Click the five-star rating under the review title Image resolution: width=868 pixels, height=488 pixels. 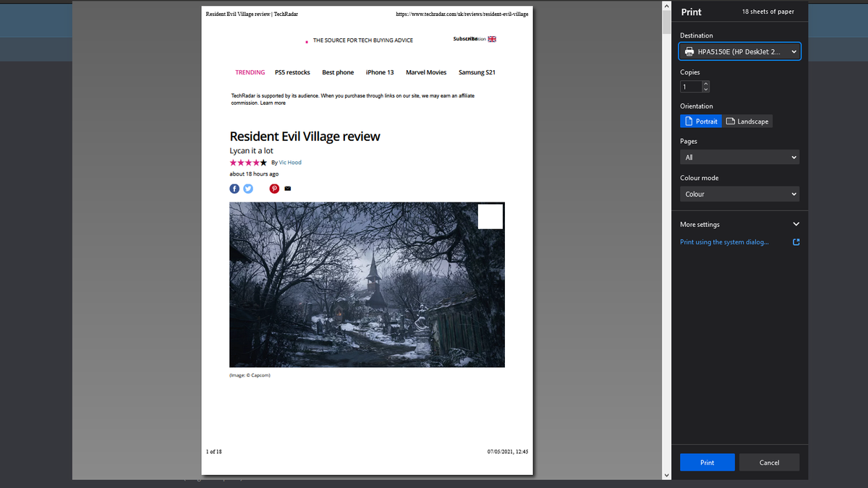[247, 162]
